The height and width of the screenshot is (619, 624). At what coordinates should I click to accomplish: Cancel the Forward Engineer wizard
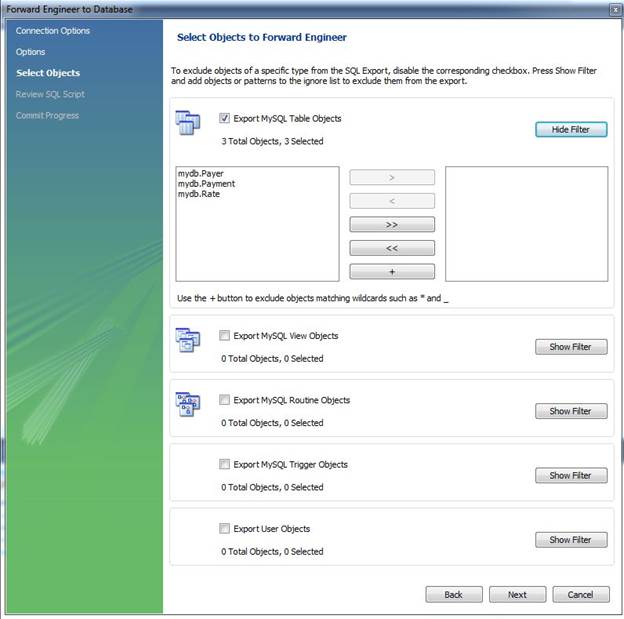[x=581, y=595]
